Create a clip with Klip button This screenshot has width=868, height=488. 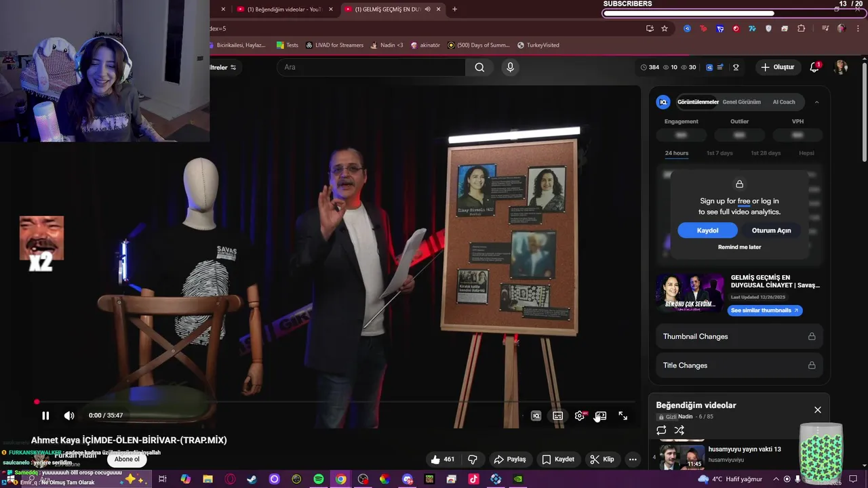602,459
